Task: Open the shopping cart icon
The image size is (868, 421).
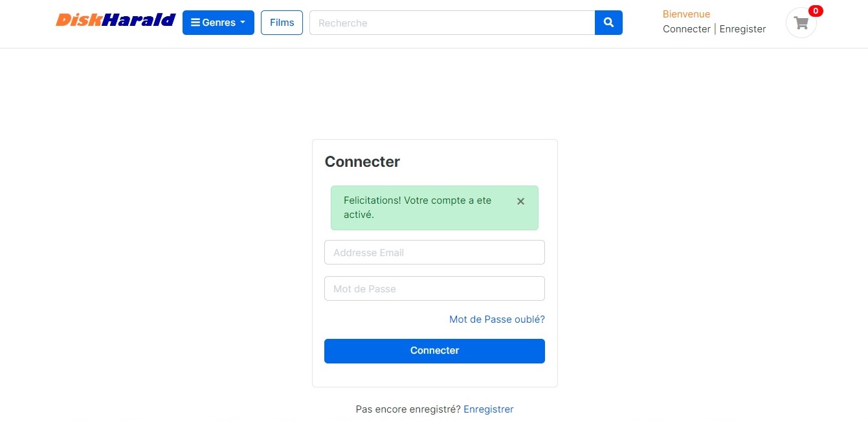Action: pos(801,23)
